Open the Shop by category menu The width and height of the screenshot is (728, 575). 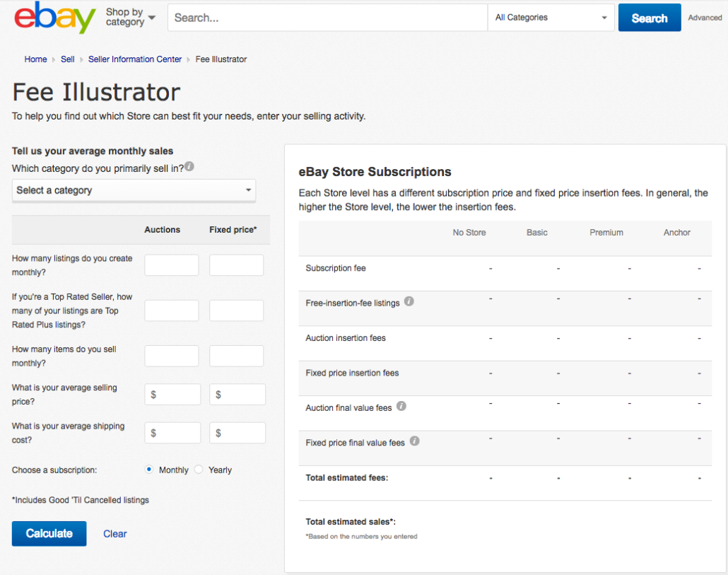pos(131,17)
